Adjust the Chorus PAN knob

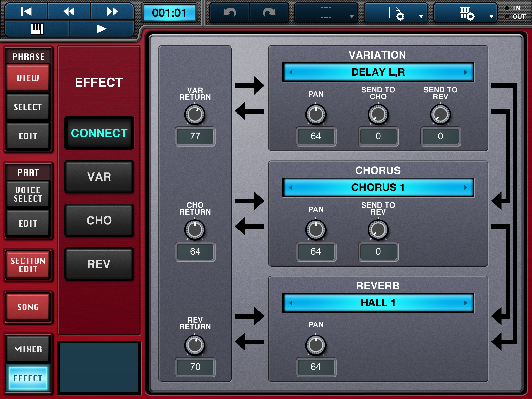316,230
